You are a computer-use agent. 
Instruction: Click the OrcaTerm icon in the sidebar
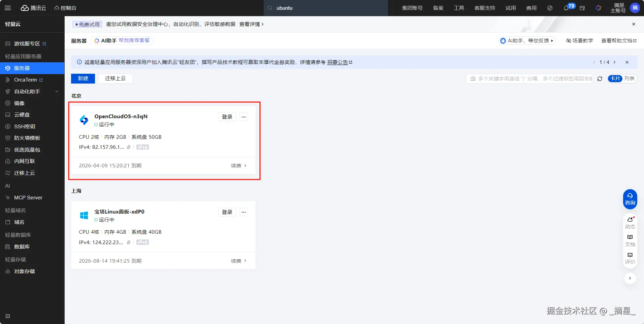pyautogui.click(x=8, y=80)
